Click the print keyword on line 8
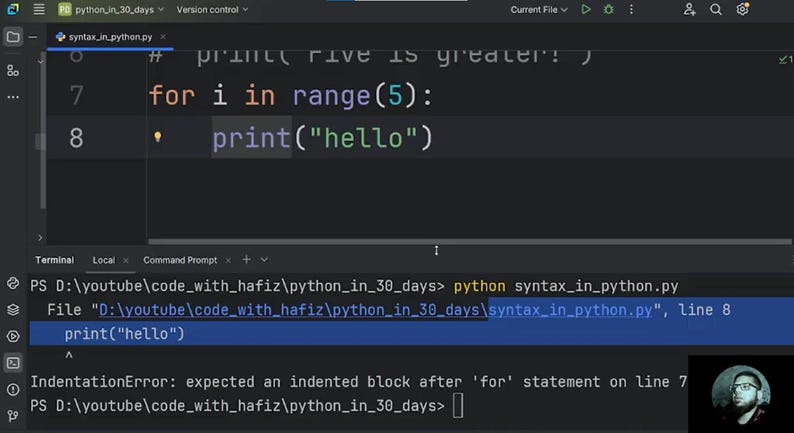Viewport: 794px width, 433px height. pyautogui.click(x=251, y=138)
